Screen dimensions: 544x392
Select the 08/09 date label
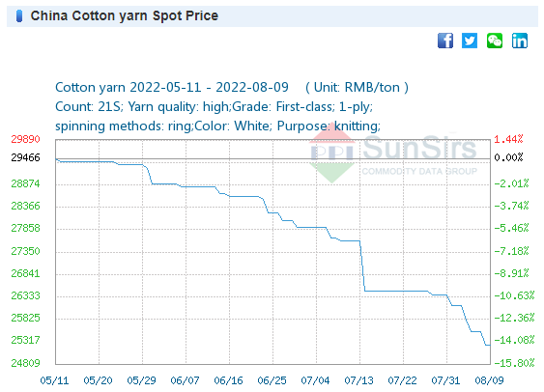coord(489,380)
